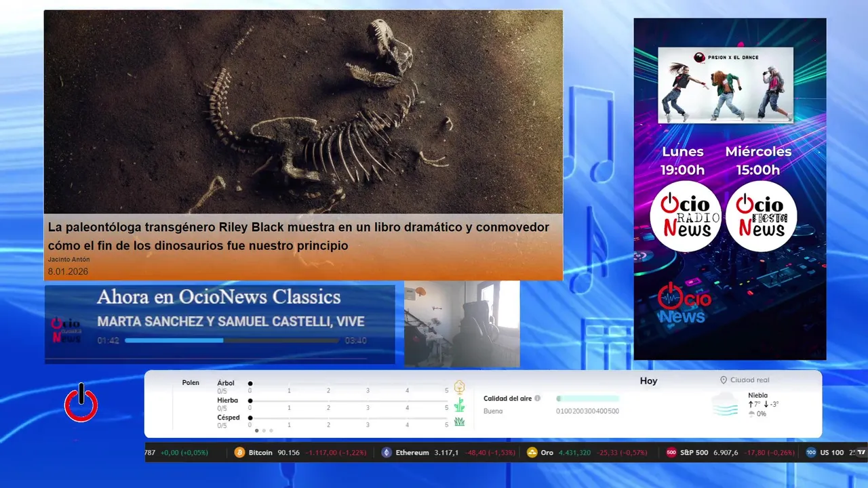Click the Árbol pollen level slider
The height and width of the screenshot is (488, 868).
click(349, 384)
